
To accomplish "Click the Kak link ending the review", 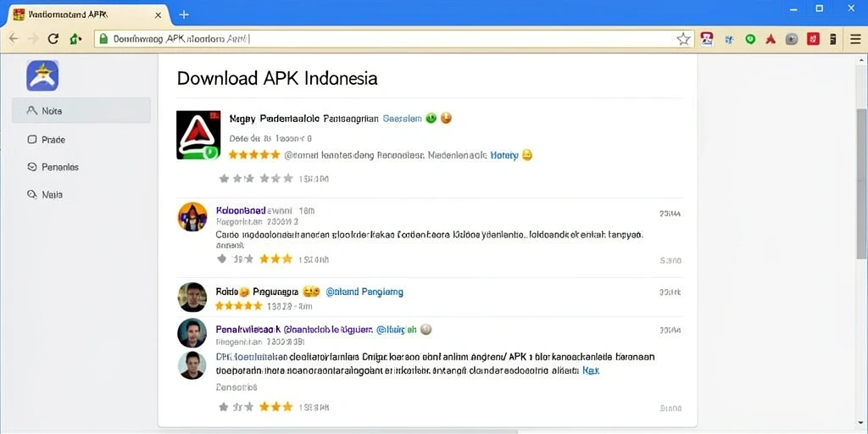I will tap(591, 371).
